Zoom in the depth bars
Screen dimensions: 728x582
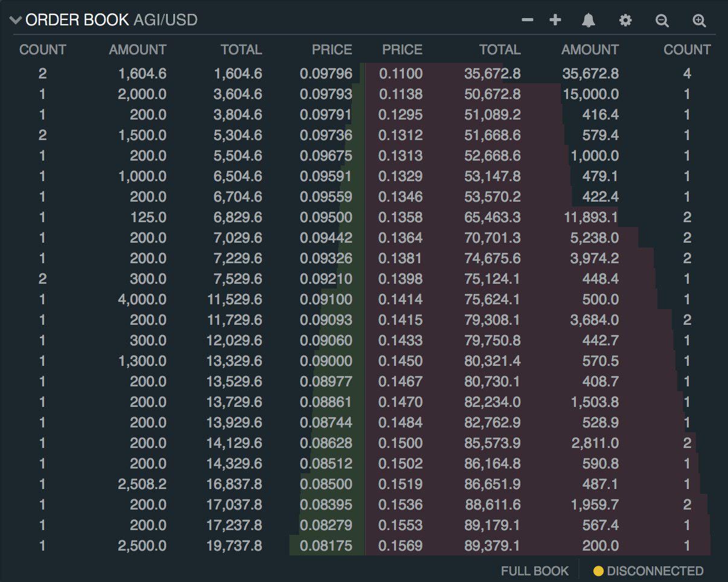pyautogui.click(x=699, y=21)
